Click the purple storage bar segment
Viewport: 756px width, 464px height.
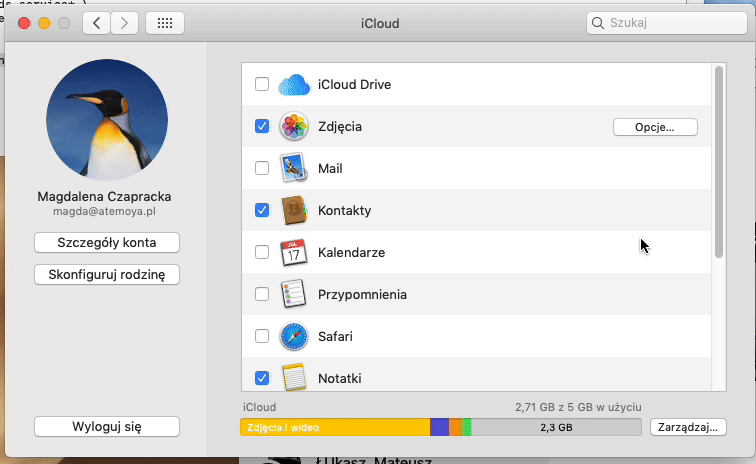439,427
